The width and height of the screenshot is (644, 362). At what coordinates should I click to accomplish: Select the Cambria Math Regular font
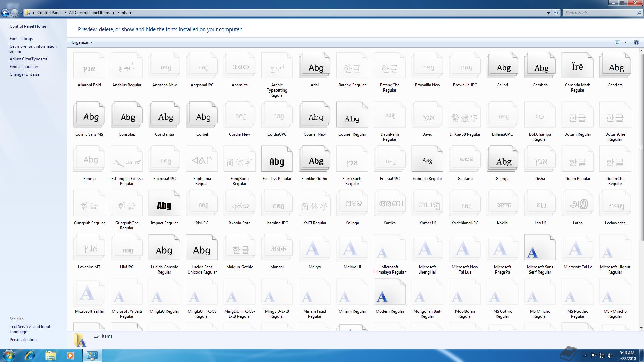[578, 66]
